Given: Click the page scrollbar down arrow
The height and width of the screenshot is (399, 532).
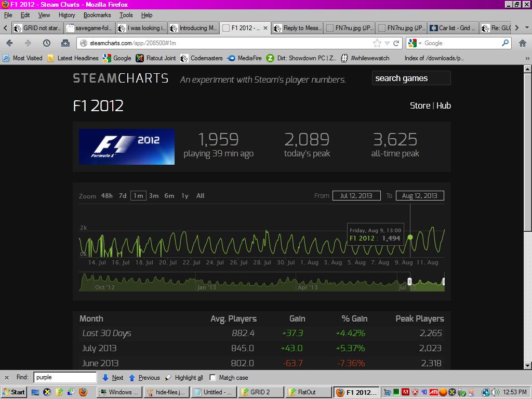Looking at the screenshot, I should [527, 365].
